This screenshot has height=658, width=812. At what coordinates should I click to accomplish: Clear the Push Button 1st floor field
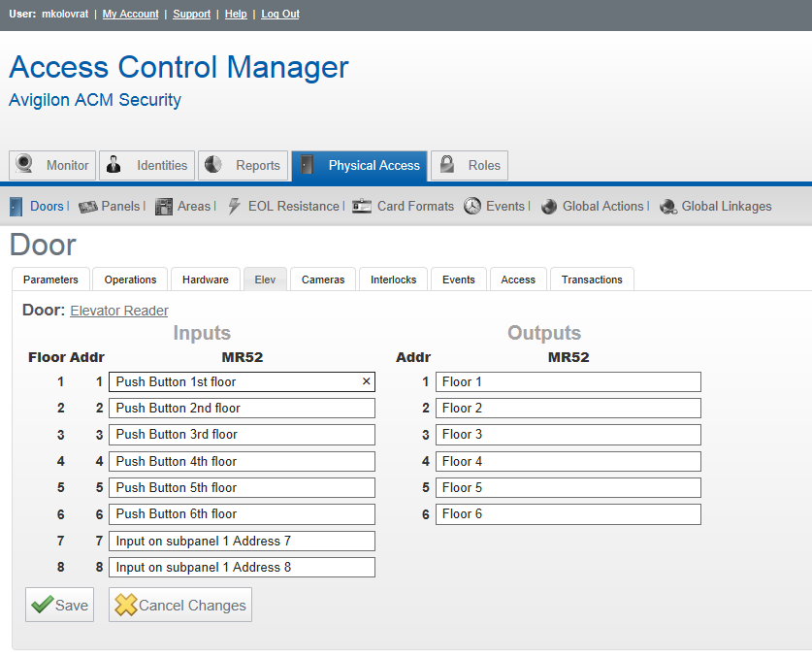pyautogui.click(x=366, y=381)
